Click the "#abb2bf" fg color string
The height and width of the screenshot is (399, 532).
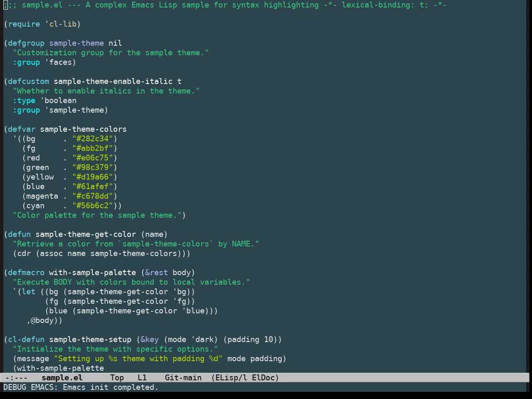point(92,148)
